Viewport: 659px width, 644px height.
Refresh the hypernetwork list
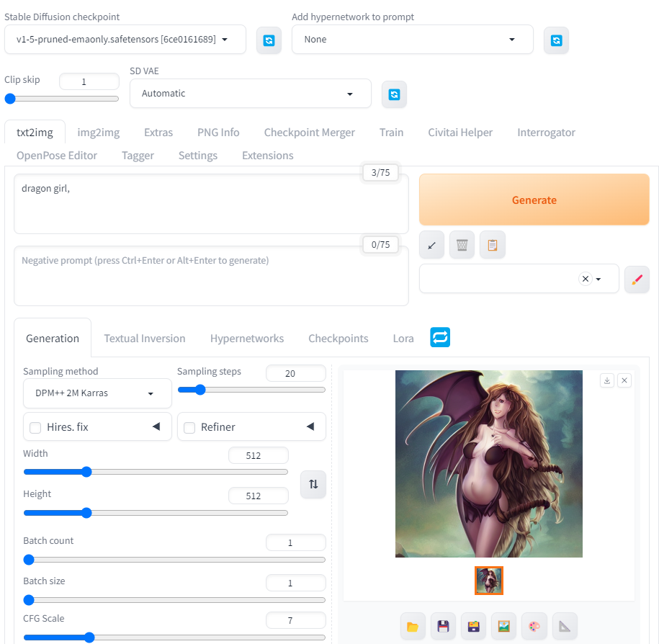click(x=556, y=40)
